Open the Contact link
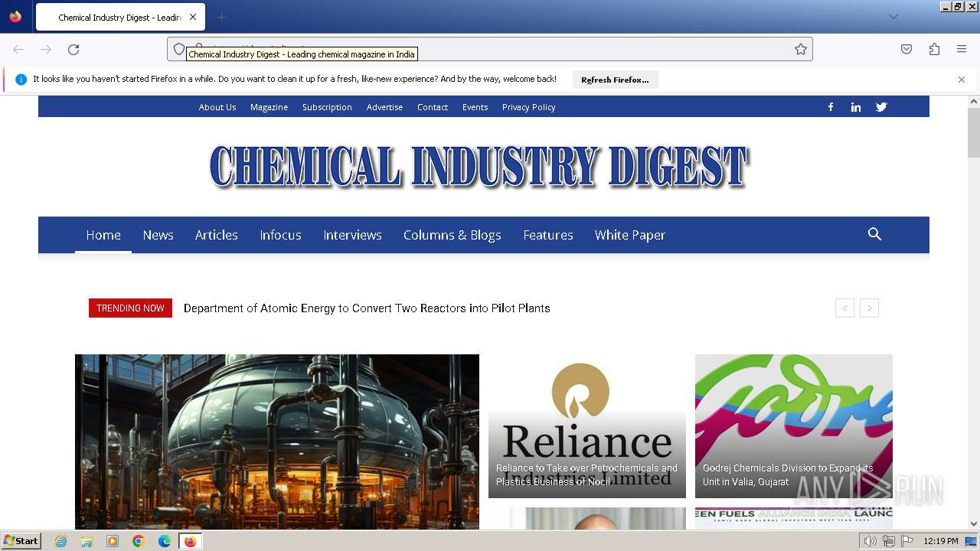 [x=433, y=107]
